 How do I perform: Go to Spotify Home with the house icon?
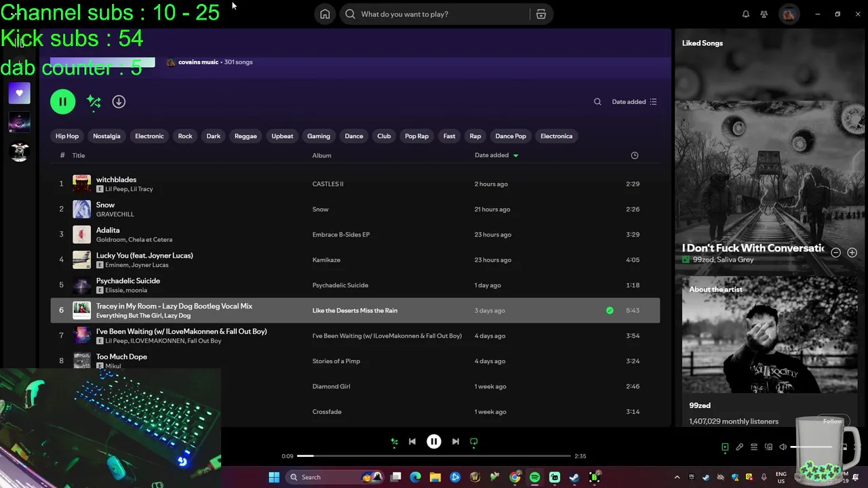pyautogui.click(x=325, y=14)
